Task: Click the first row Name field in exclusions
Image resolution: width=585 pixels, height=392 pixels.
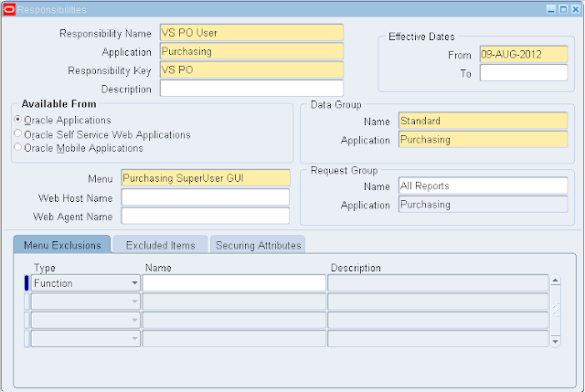Action: pyautogui.click(x=234, y=283)
